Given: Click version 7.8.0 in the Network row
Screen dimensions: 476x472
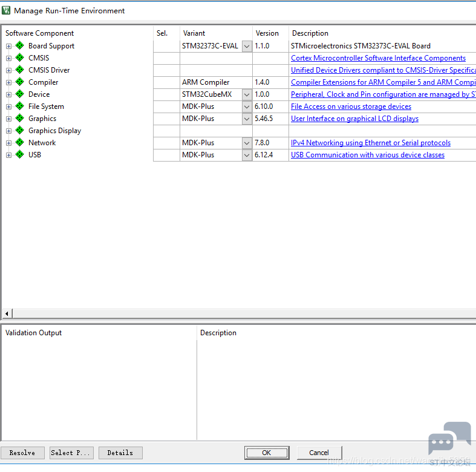Looking at the screenshot, I should 262,143.
